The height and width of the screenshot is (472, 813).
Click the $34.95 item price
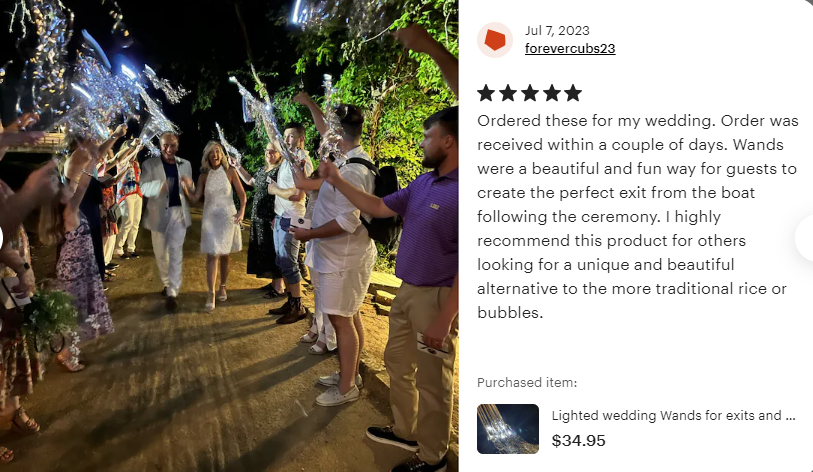[578, 441]
